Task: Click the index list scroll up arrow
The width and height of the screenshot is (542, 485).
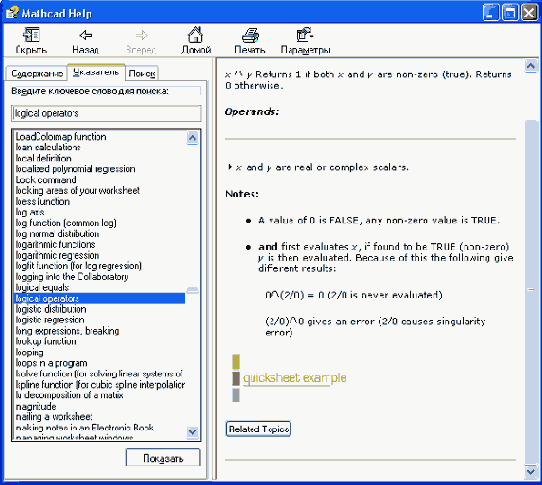Action: (192, 138)
